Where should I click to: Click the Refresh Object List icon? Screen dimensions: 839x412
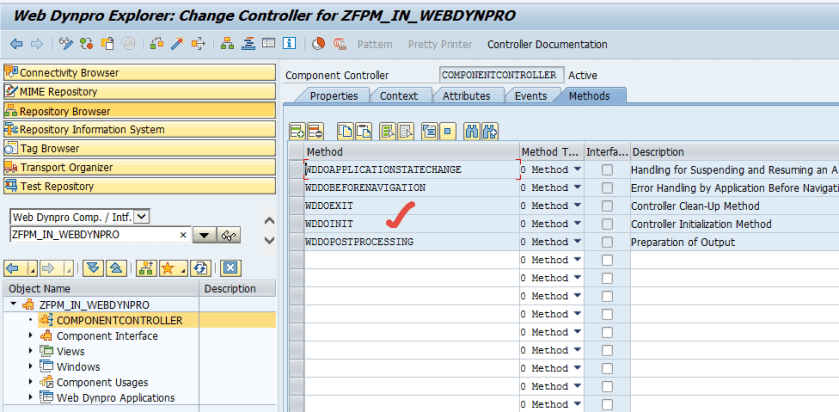(x=201, y=268)
